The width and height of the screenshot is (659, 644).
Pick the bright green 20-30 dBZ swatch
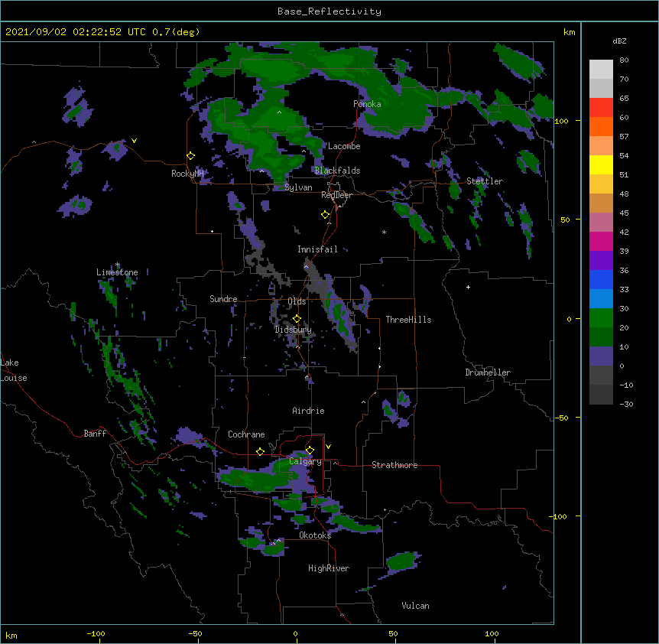(x=601, y=318)
